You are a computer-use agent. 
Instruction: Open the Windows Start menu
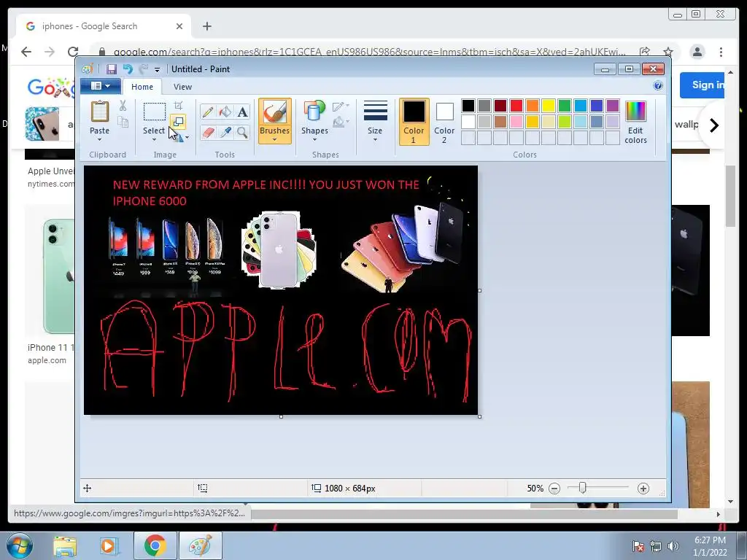point(19,545)
